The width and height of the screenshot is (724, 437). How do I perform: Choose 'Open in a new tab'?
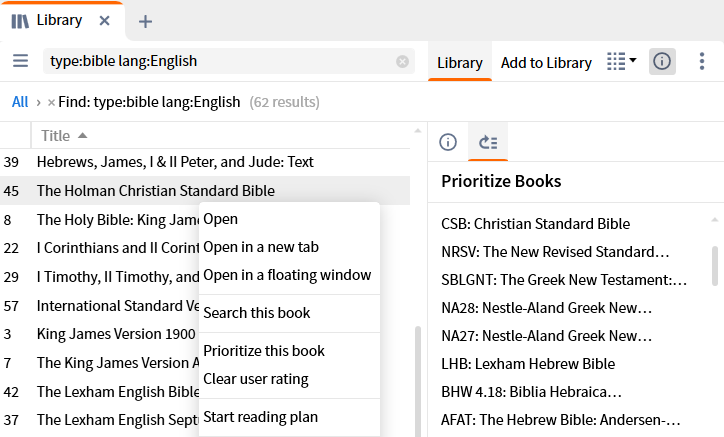point(260,247)
